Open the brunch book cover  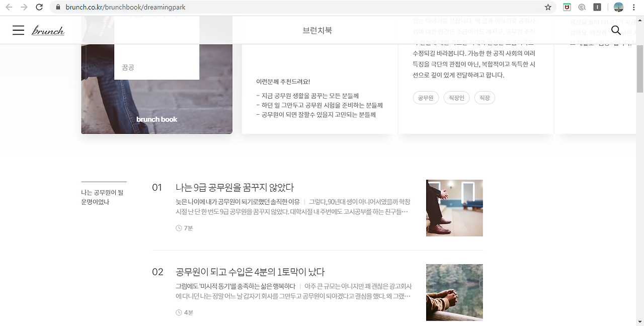pyautogui.click(x=157, y=74)
